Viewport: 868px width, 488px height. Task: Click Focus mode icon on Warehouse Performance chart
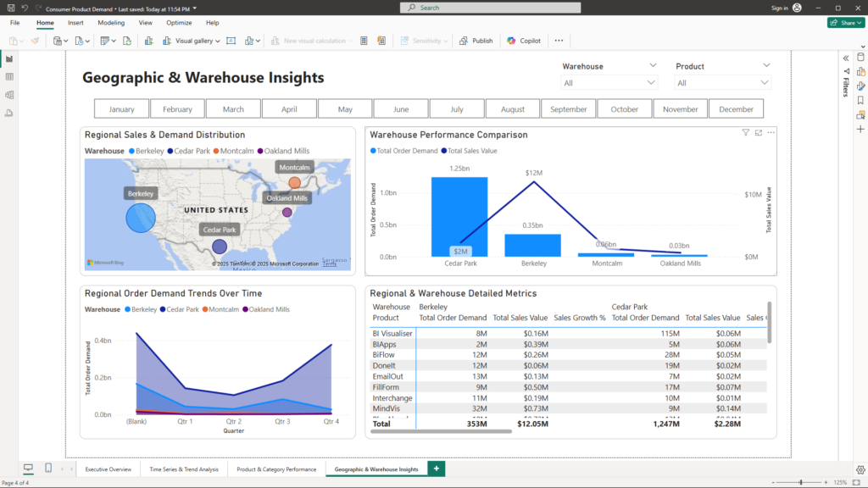tap(758, 133)
